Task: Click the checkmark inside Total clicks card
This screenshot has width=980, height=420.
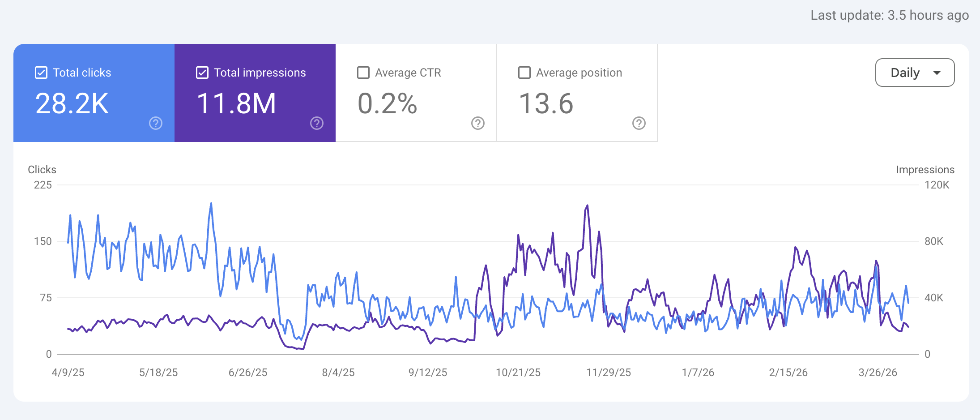Action: coord(41,72)
